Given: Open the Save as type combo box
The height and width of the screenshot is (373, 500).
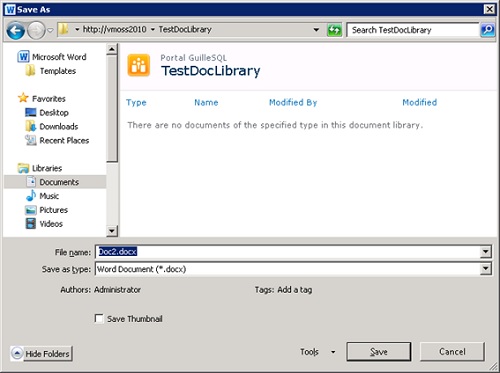Looking at the screenshot, I should (x=293, y=269).
